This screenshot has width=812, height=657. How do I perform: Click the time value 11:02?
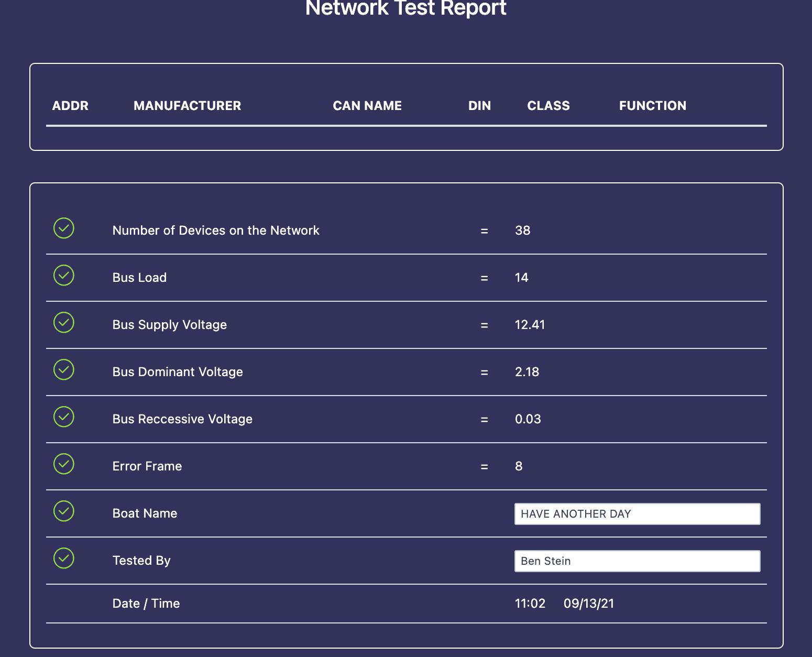[x=530, y=604]
